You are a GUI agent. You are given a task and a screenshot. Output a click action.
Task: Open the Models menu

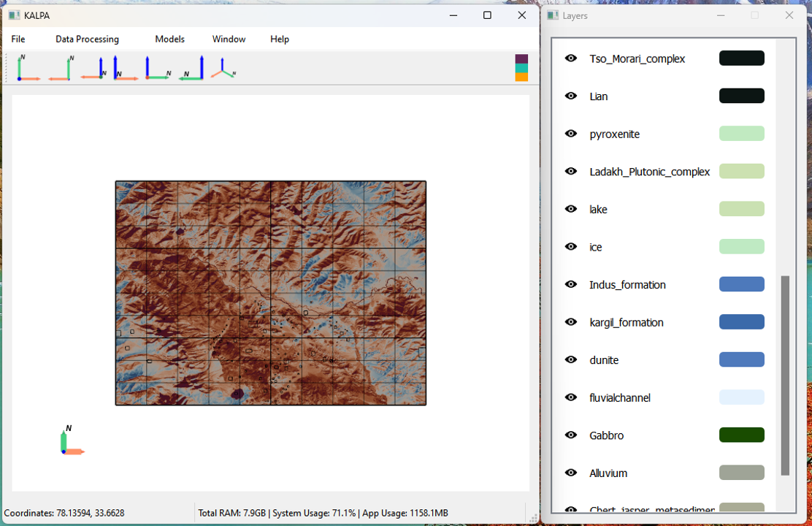[170, 39]
